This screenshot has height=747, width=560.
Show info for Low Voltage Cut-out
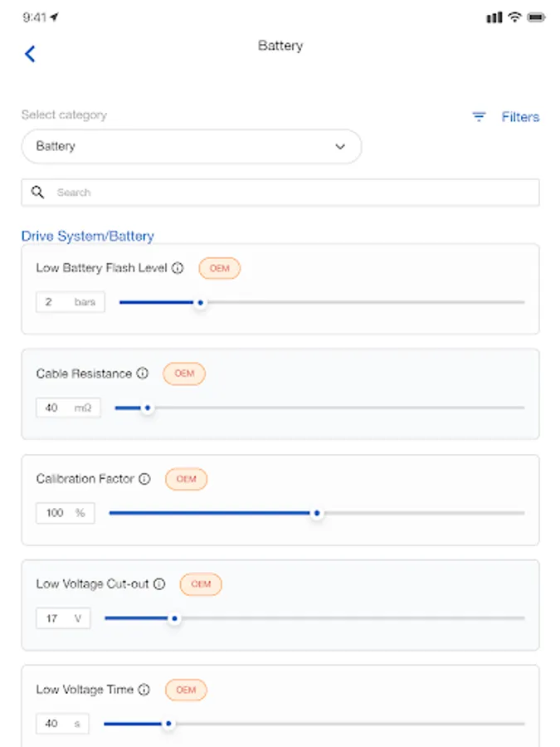coord(159,584)
